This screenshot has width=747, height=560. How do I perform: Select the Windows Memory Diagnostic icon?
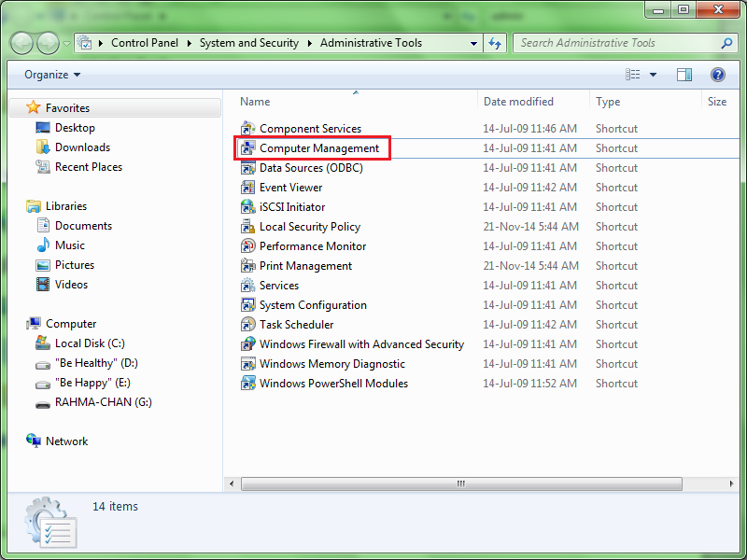pyautogui.click(x=247, y=363)
